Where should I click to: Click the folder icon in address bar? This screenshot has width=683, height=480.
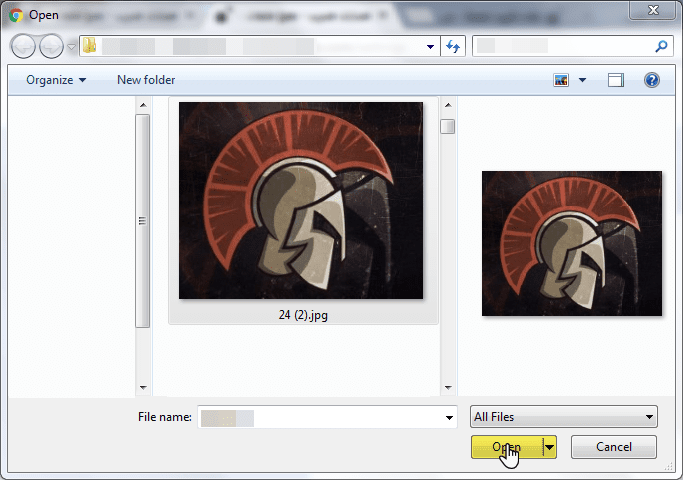pyautogui.click(x=89, y=46)
